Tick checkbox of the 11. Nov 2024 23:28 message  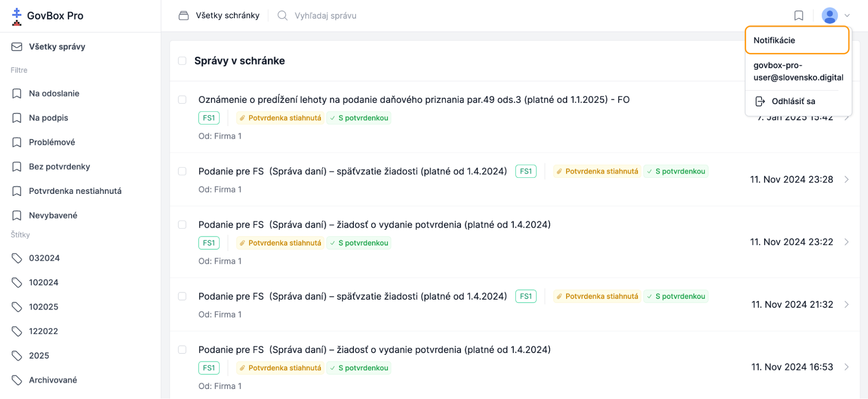[182, 171]
